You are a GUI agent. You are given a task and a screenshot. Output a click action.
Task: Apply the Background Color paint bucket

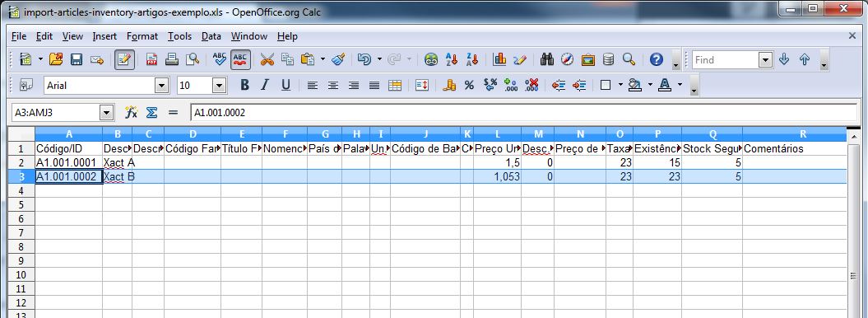click(635, 86)
